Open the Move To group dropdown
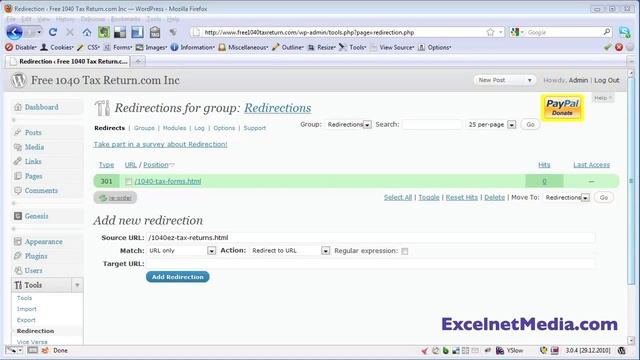The image size is (640, 360). [x=567, y=198]
